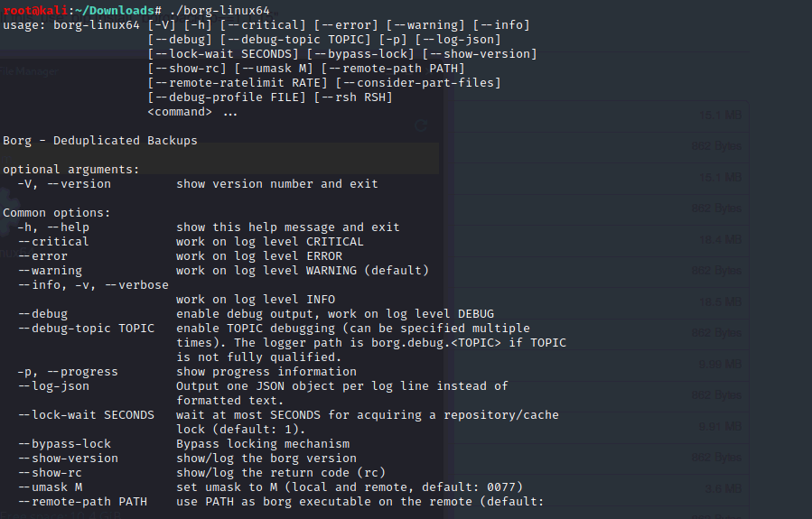Click the faint reload icon behind the terminal

(421, 126)
